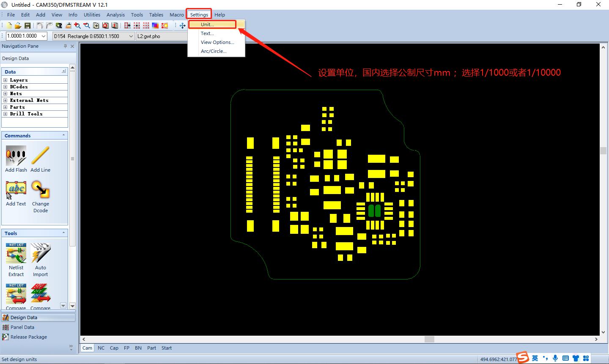This screenshot has height=364, width=609.
Task: Select the Add Line command
Action: 40,156
